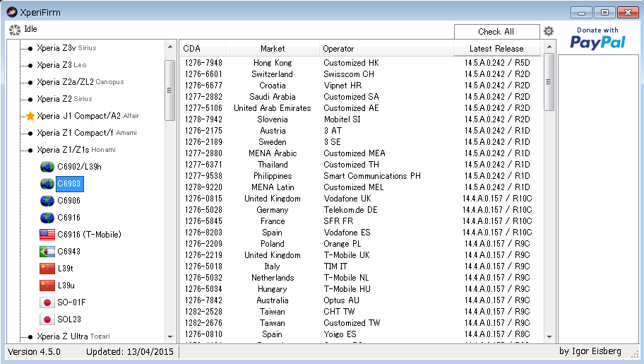Click the Idle status spinner icon
This screenshot has width=644, height=364.
15,30
